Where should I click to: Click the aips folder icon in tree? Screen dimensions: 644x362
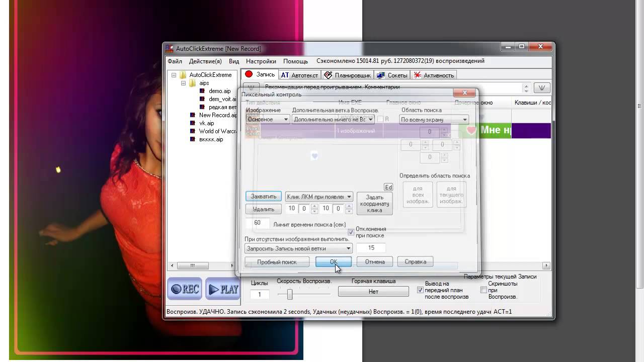193,83
